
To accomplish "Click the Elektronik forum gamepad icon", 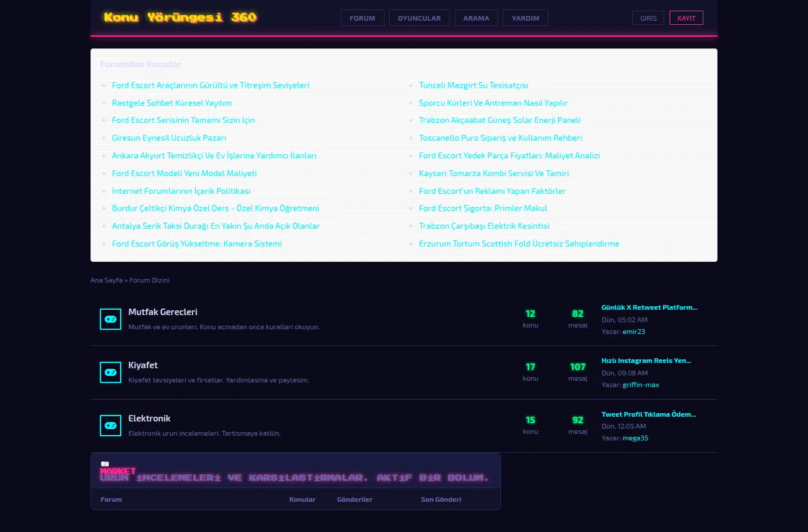I will (111, 426).
